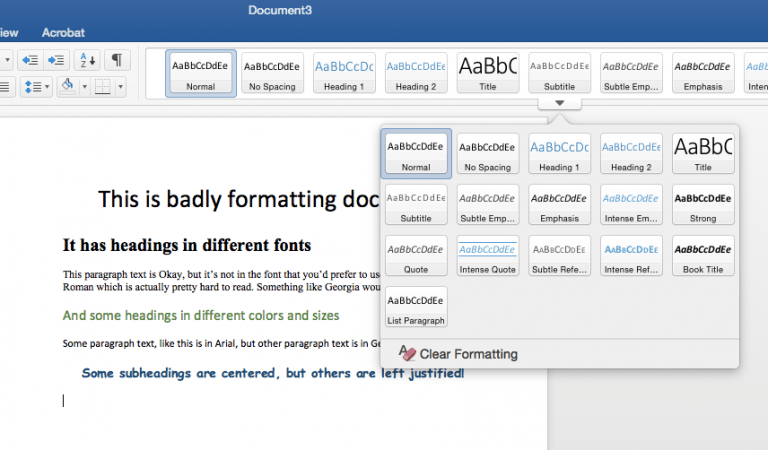Click the green heading 'And some headings in different colors'

pos(201,315)
